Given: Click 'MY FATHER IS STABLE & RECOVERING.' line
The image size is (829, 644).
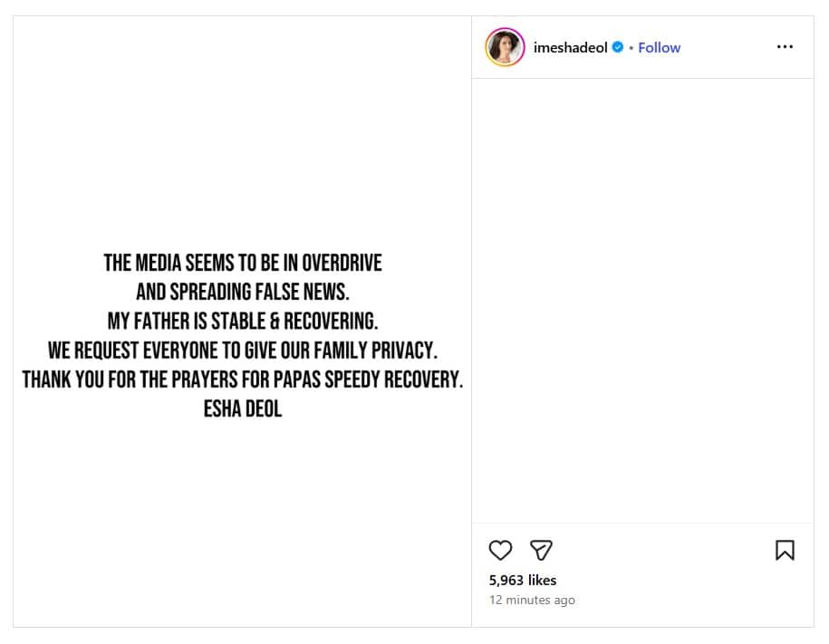Looking at the screenshot, I should click(242, 321).
